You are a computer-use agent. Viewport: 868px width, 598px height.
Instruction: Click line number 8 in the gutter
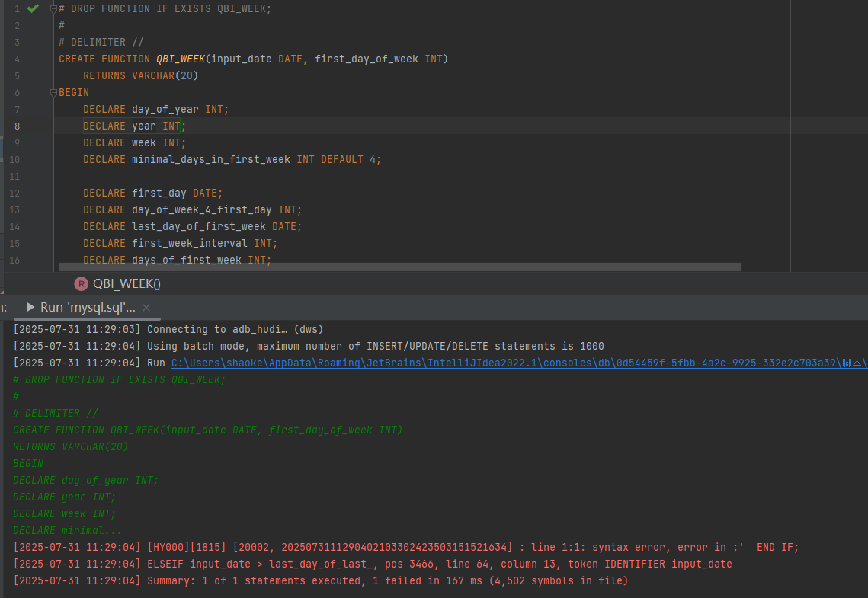point(17,126)
